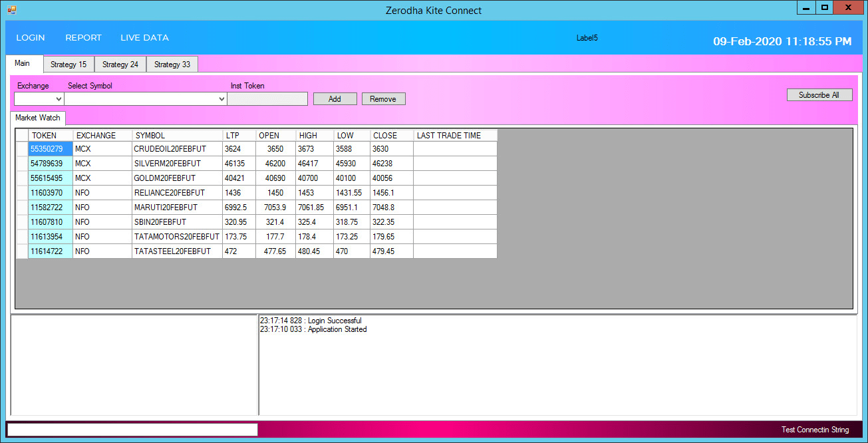Select token cell 55615495
868x443 pixels.
point(51,178)
